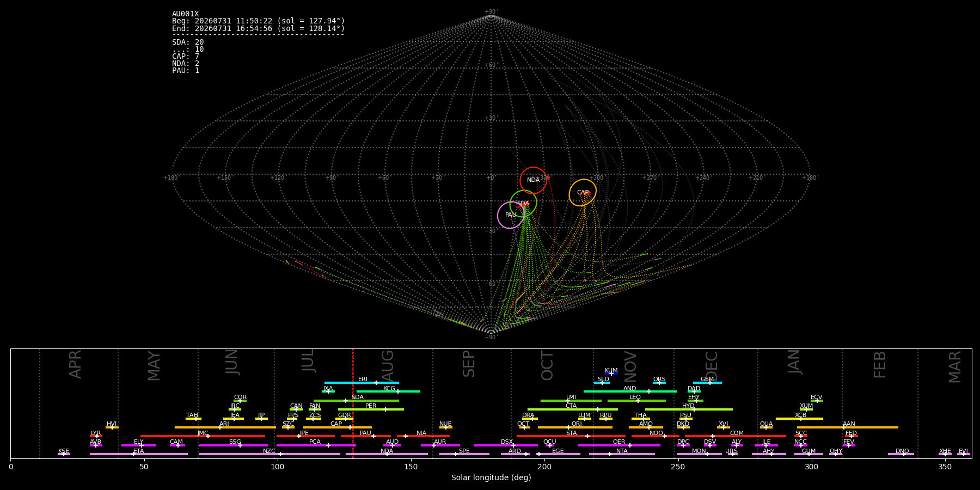Viewport: 980px width, 490px height.
Task: Click the 'AU001X' station label
Action: point(186,14)
